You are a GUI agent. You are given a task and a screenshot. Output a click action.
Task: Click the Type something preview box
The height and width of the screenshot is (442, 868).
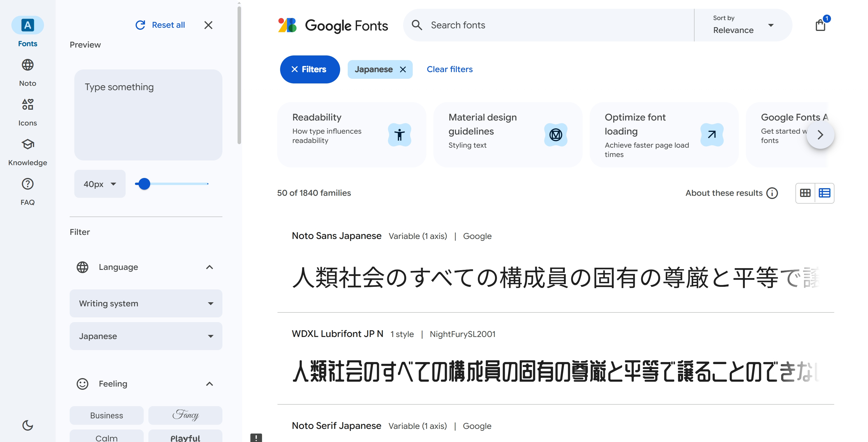point(148,115)
